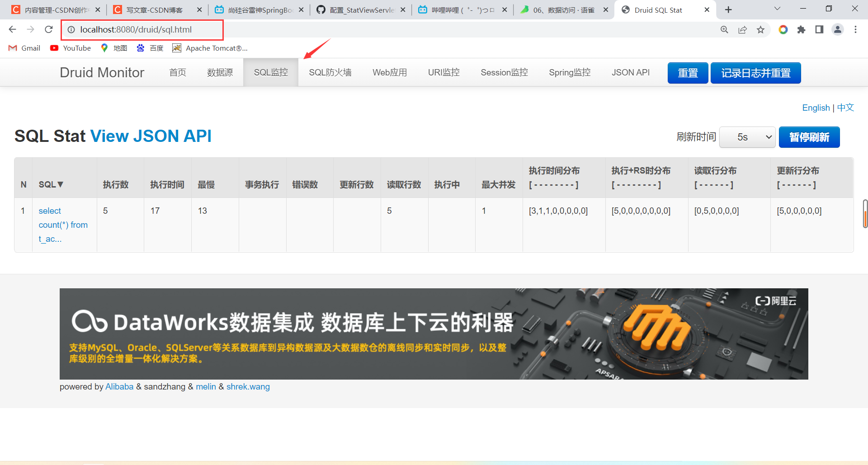Close the Druid SQL Stat tab
The height and width of the screenshot is (465, 868).
tap(707, 9)
